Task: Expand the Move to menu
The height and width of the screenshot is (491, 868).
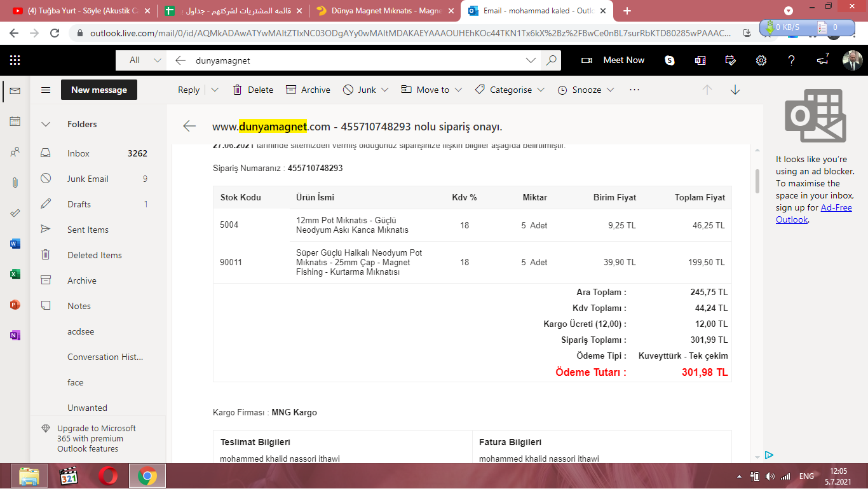Action: click(458, 90)
